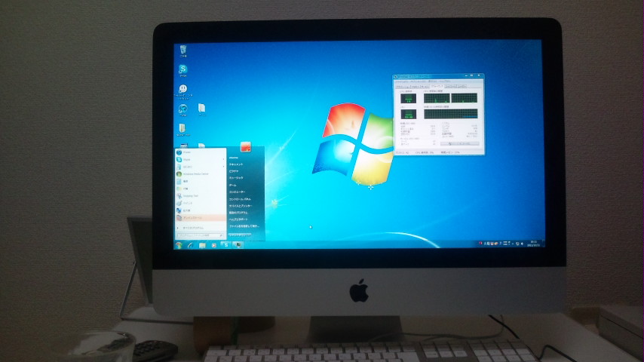The image size is (644, 362).
Task: Click the Windows Start orb
Action: click(179, 245)
